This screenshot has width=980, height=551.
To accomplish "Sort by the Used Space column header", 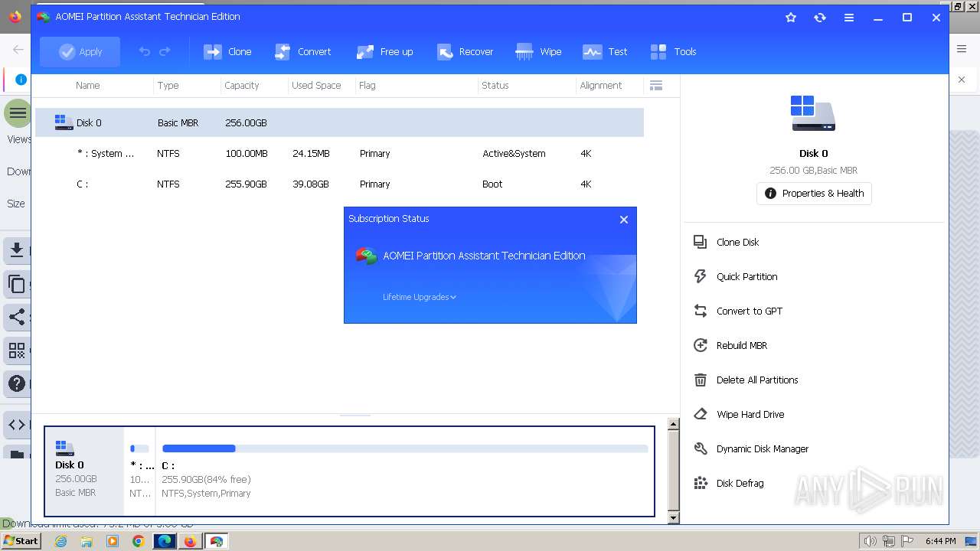I will [316, 86].
